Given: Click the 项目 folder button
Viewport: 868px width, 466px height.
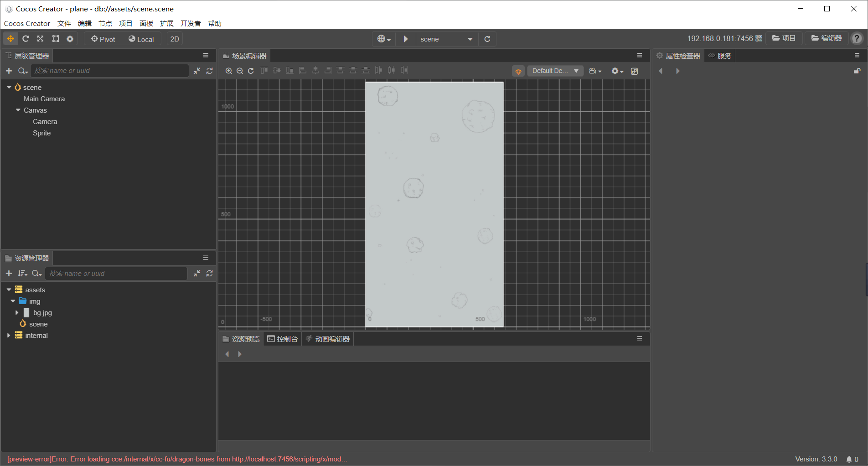Looking at the screenshot, I should point(784,39).
